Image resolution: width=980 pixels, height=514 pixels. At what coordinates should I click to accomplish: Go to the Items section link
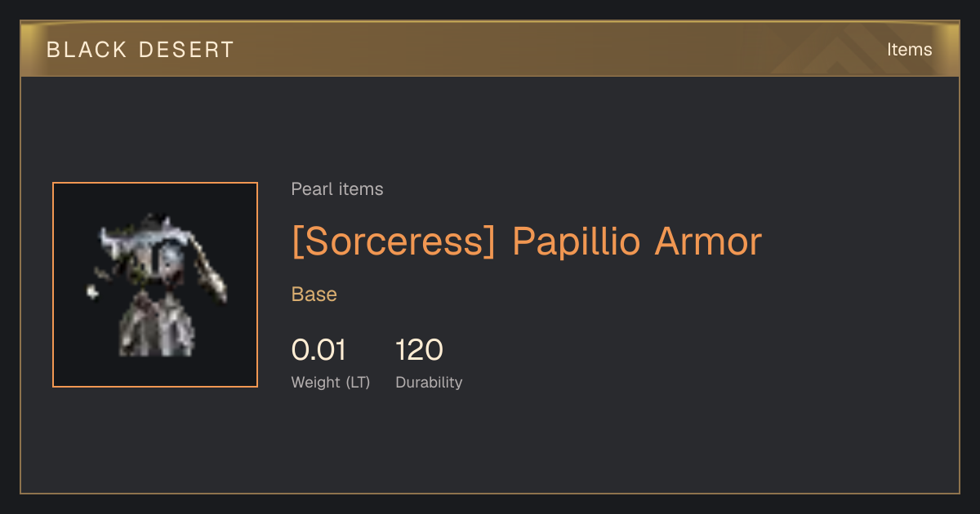(910, 50)
